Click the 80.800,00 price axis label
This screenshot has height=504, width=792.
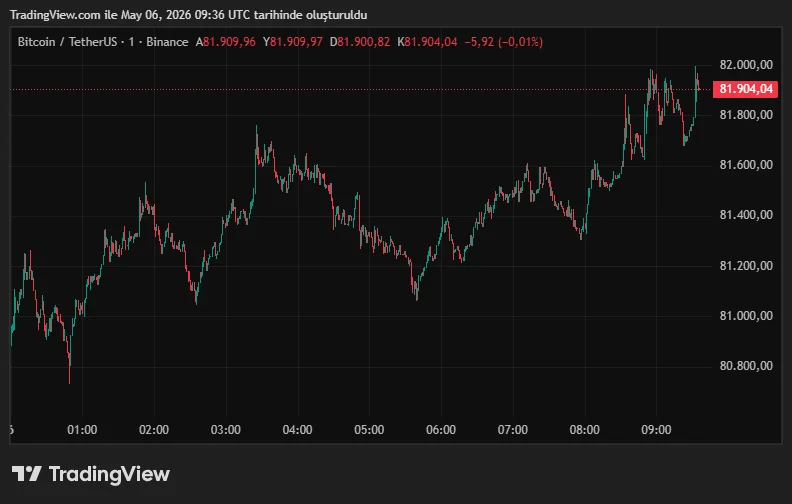(x=746, y=366)
